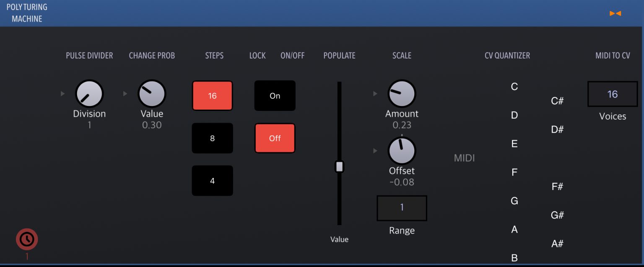Toggle note B in the quantizer
The width and height of the screenshot is (644, 267).
coord(514,258)
